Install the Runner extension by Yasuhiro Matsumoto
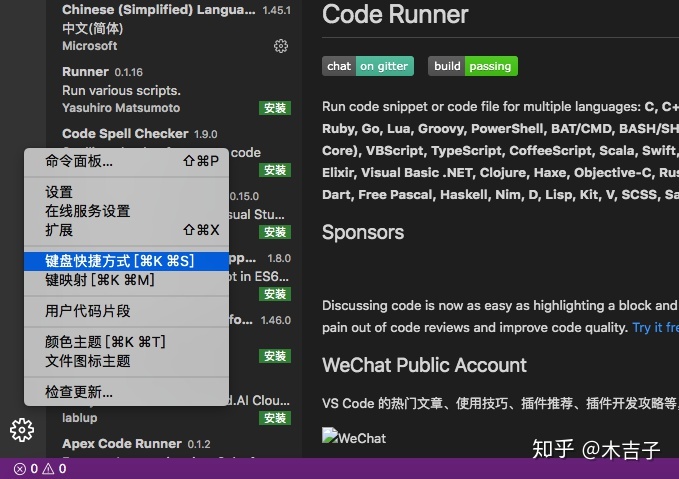The height and width of the screenshot is (479, 679). pos(275,108)
